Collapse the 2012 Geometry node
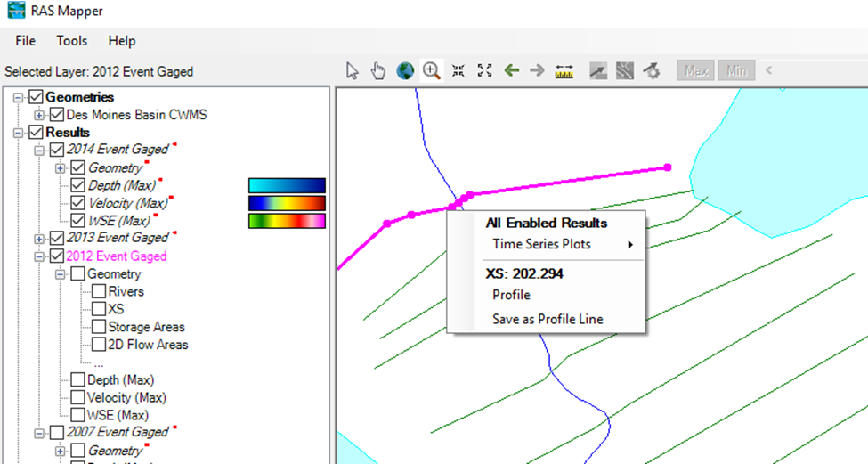868x464 pixels. pyautogui.click(x=60, y=274)
